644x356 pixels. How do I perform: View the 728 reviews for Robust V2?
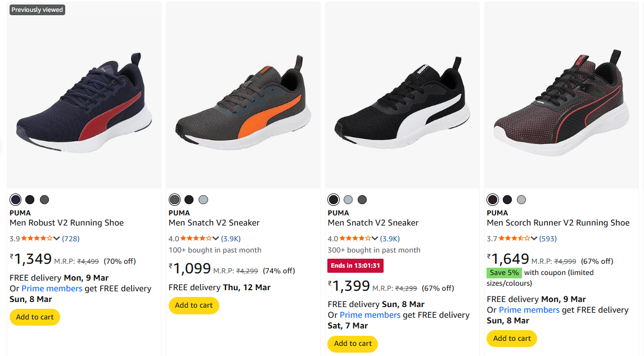tap(70, 238)
